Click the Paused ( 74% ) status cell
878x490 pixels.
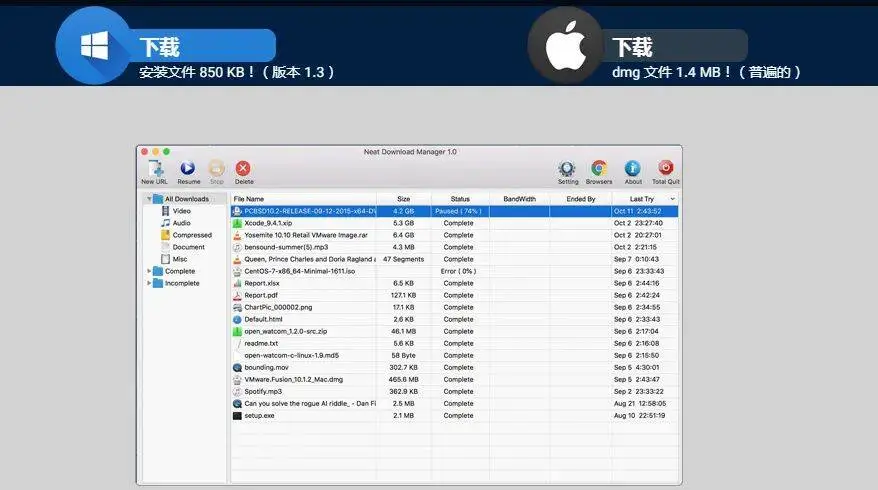[459, 211]
